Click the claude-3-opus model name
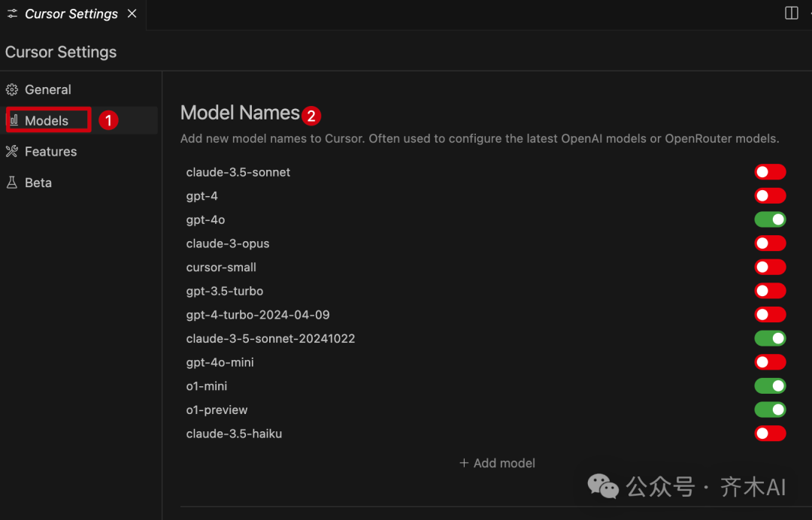 pos(228,244)
